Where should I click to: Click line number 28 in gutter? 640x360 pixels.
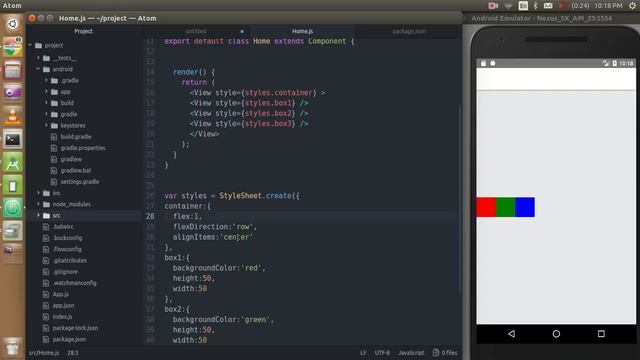click(x=150, y=216)
